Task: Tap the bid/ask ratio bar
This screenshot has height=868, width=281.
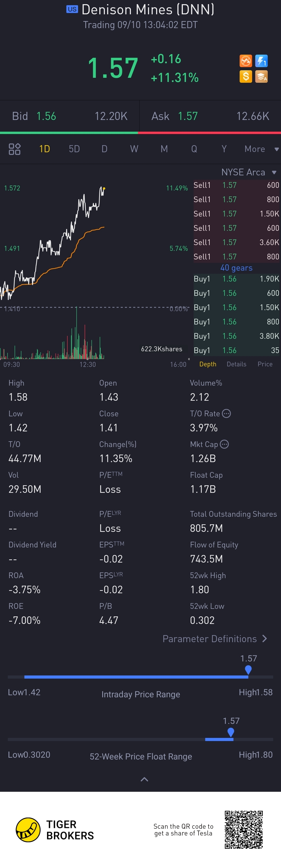Action: pyautogui.click(x=140, y=133)
